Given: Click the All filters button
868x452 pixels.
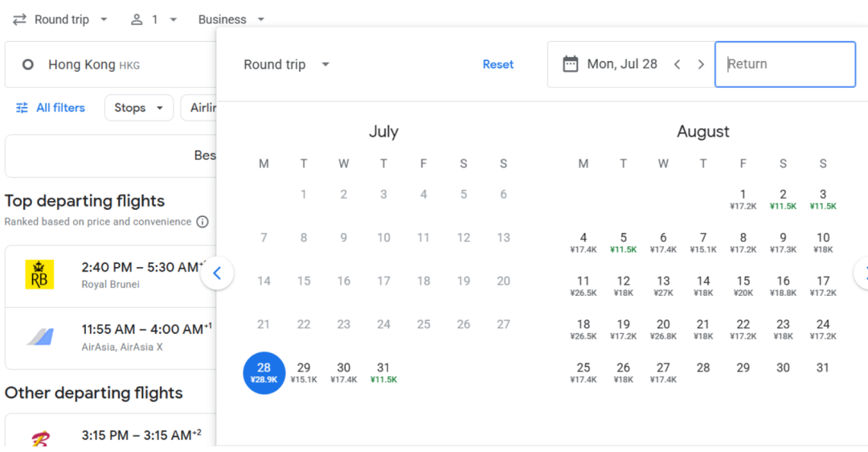Looking at the screenshot, I should tap(51, 108).
